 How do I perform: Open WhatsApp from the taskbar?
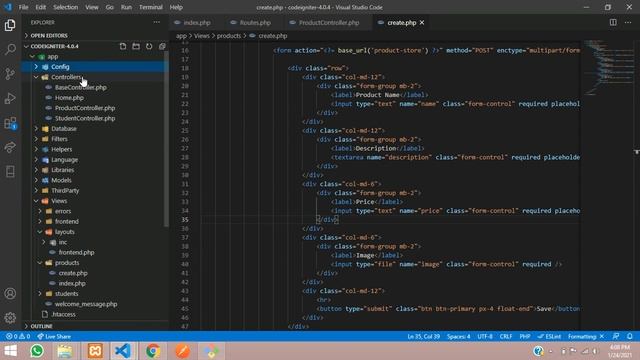point(37,351)
